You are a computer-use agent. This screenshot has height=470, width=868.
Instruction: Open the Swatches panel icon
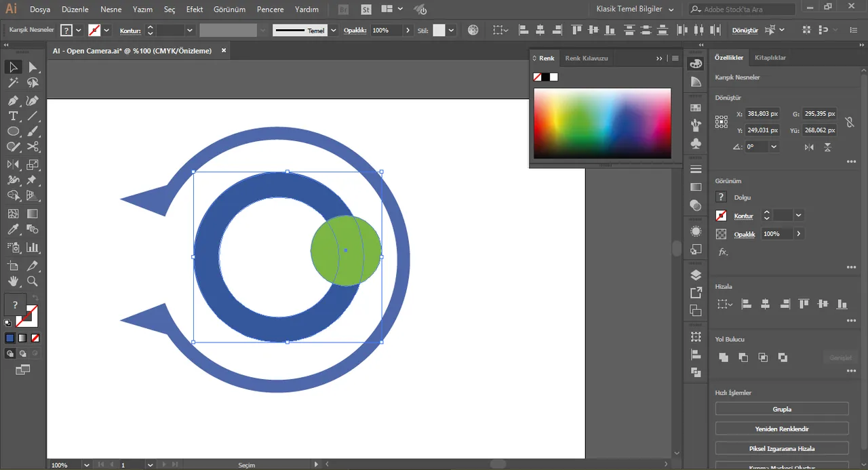[696, 108]
